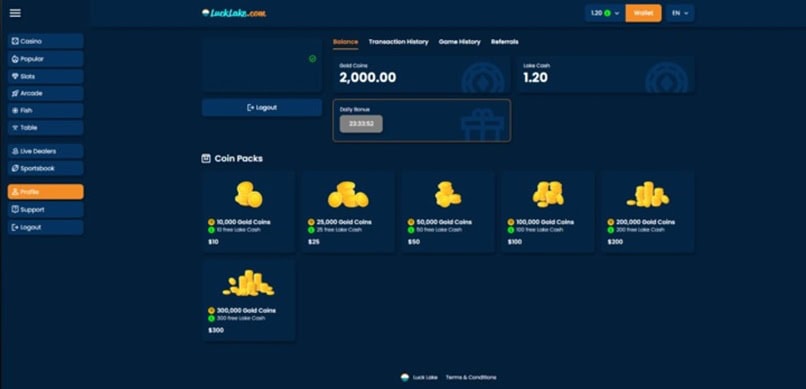The height and width of the screenshot is (389, 806).
Task: Select Slots in the sidebar
Action: (x=45, y=76)
